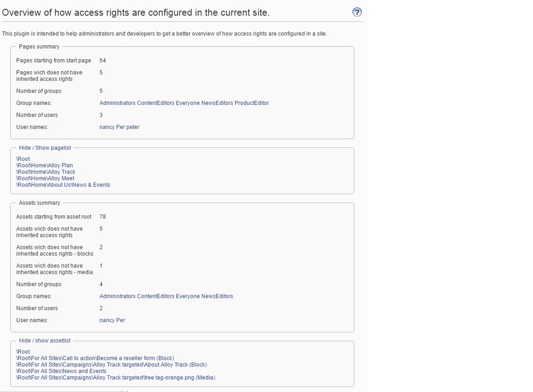Click the Assets summary legend heading
The image size is (533, 392).
tap(39, 203)
